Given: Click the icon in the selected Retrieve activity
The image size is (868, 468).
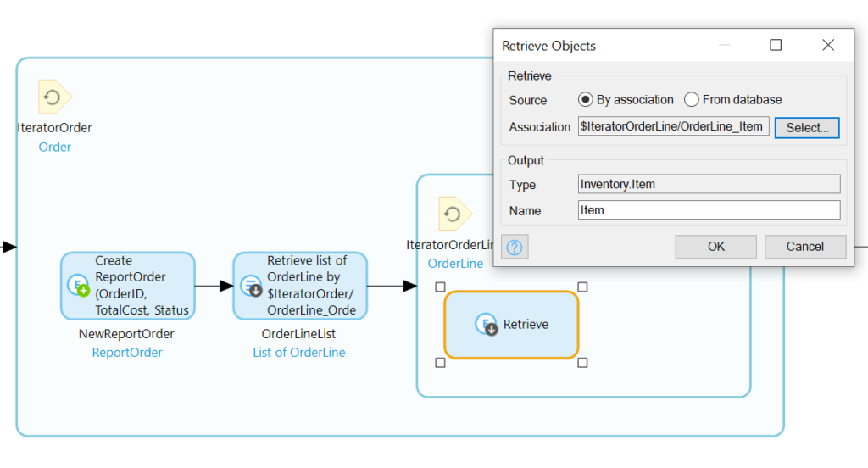Looking at the screenshot, I should point(486,325).
